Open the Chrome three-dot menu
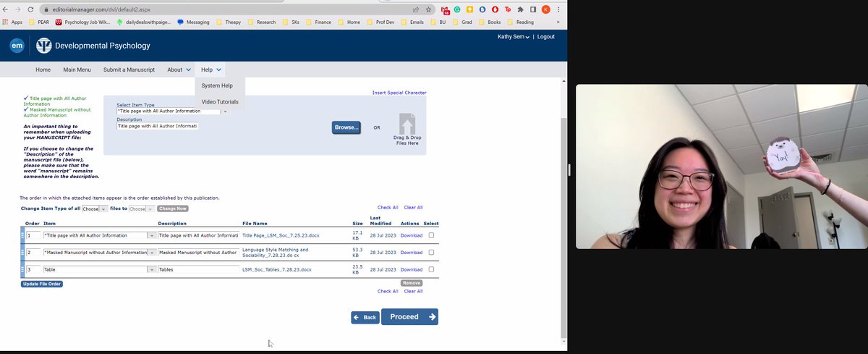868x354 pixels. pos(558,9)
